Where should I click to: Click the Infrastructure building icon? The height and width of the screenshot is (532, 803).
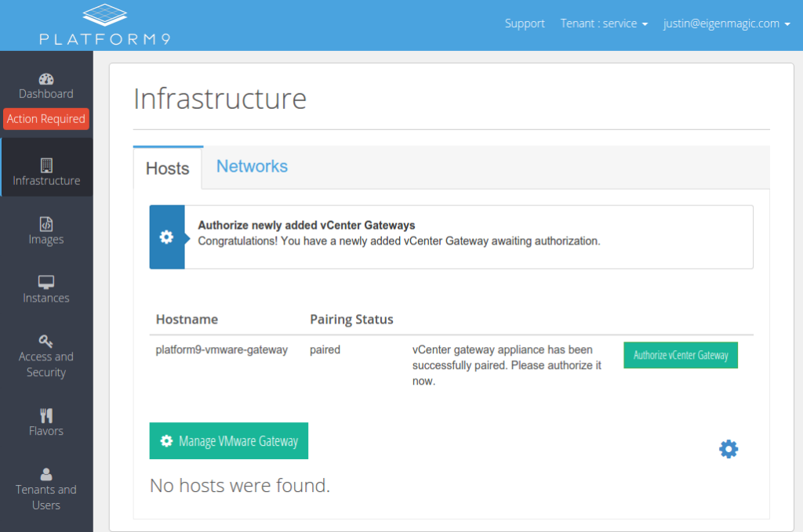[x=46, y=165]
